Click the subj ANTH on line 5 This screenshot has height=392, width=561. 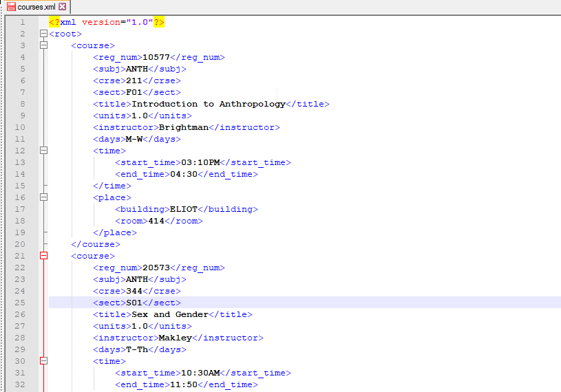click(137, 69)
